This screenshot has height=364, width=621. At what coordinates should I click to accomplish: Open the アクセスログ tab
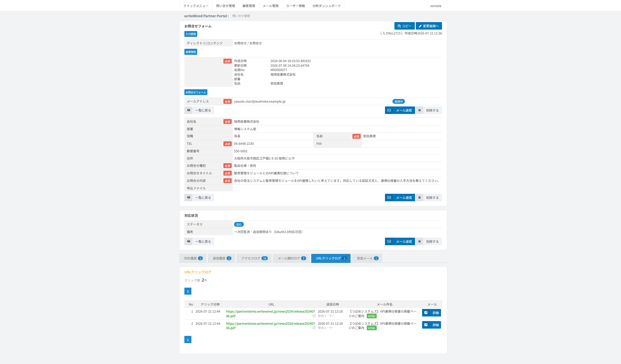click(x=254, y=258)
